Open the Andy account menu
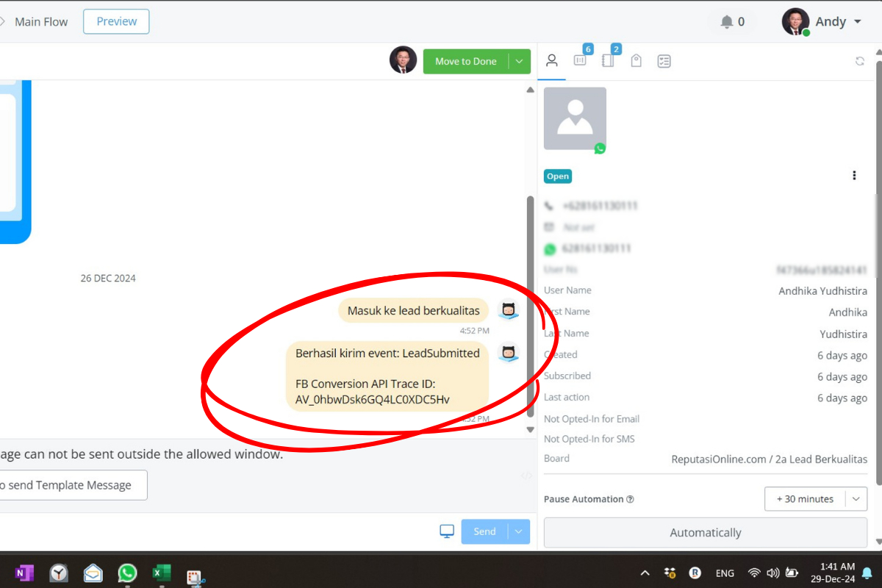 click(822, 21)
